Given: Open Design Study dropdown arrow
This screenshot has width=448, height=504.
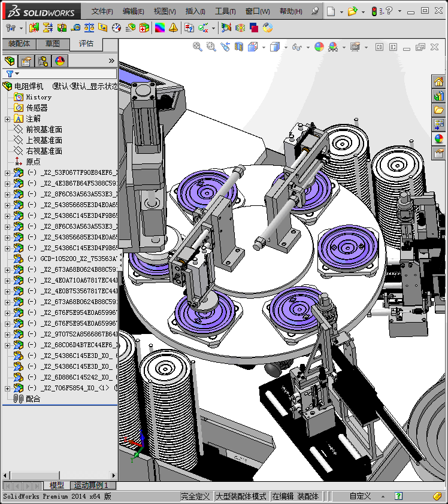Looking at the screenshot, I should pyautogui.click(x=21, y=28).
